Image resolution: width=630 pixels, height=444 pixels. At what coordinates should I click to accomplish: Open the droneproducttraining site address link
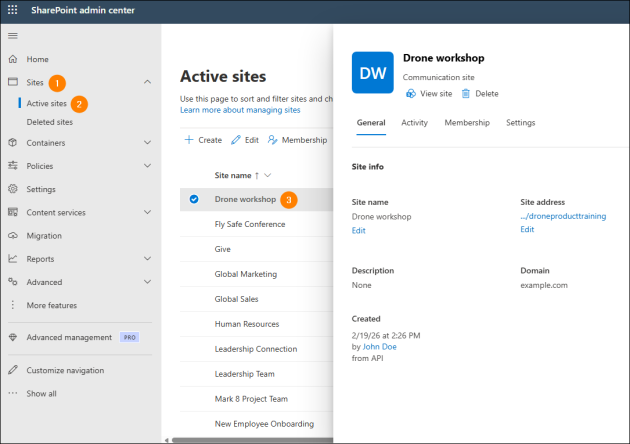pyautogui.click(x=563, y=216)
